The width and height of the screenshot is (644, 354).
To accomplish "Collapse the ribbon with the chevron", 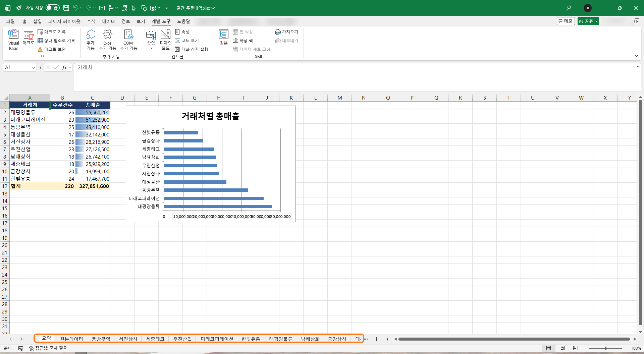I will [636, 56].
